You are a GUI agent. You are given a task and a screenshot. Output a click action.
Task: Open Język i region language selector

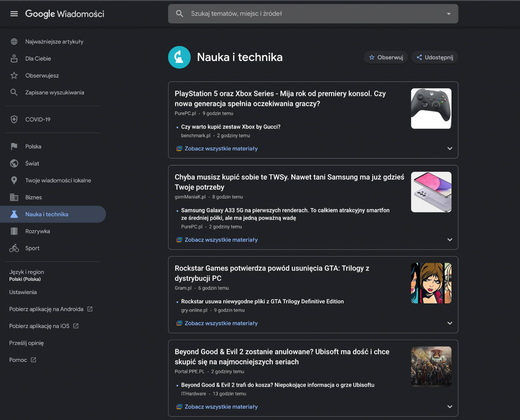(x=26, y=275)
